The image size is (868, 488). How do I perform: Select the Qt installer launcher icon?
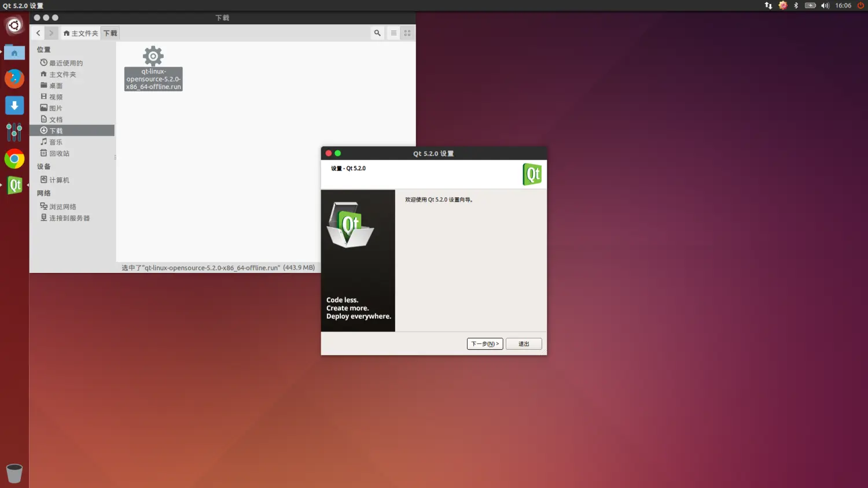point(14,185)
